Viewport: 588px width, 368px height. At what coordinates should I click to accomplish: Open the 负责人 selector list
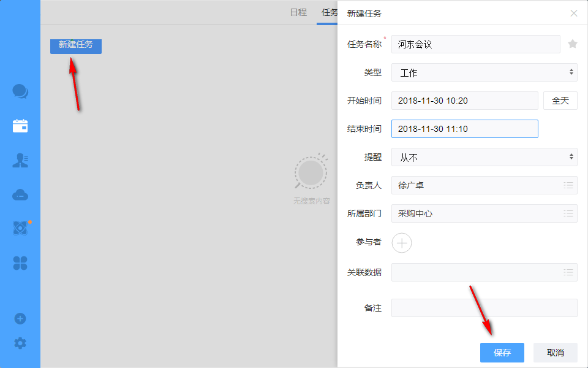pos(567,185)
